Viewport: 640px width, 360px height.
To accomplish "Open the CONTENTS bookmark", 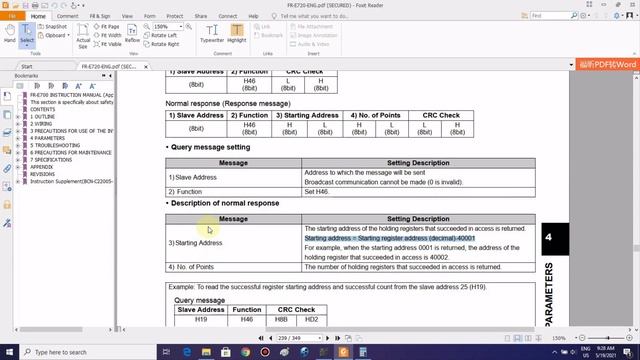I will pos(42,109).
